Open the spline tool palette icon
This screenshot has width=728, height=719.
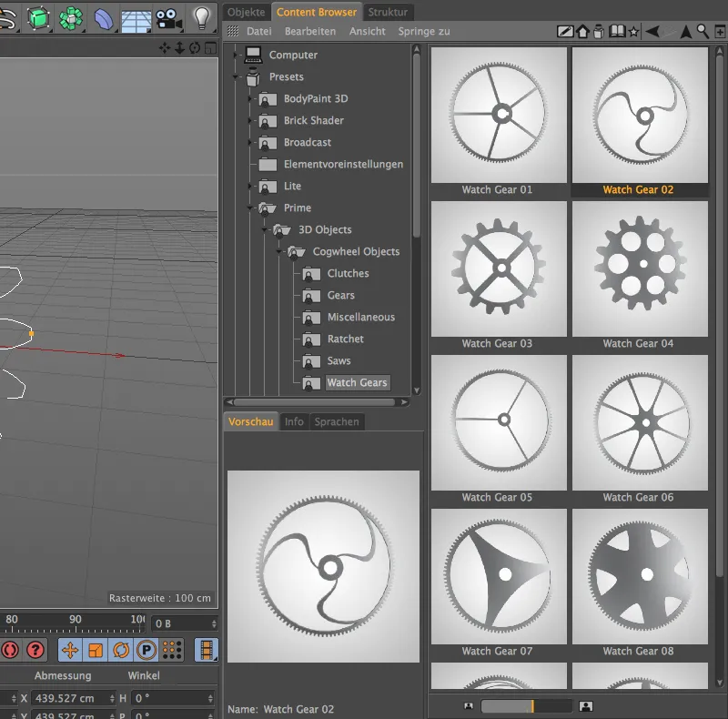pos(7,18)
